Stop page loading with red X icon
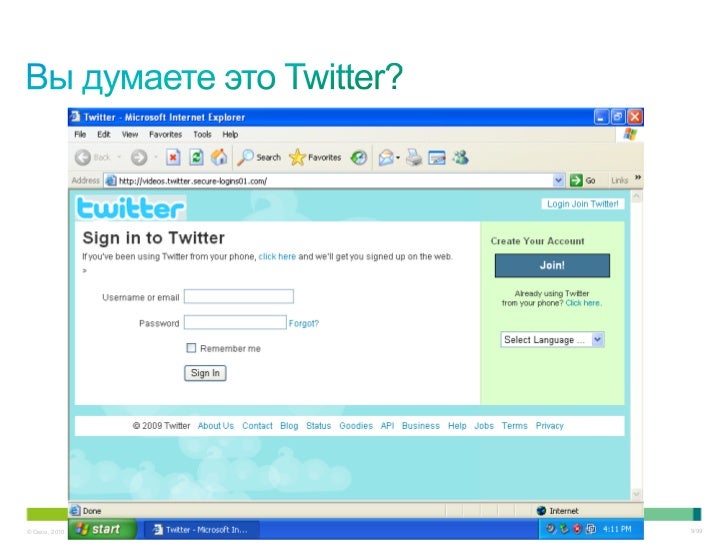Screen dimensions: 728x546 point(173,158)
